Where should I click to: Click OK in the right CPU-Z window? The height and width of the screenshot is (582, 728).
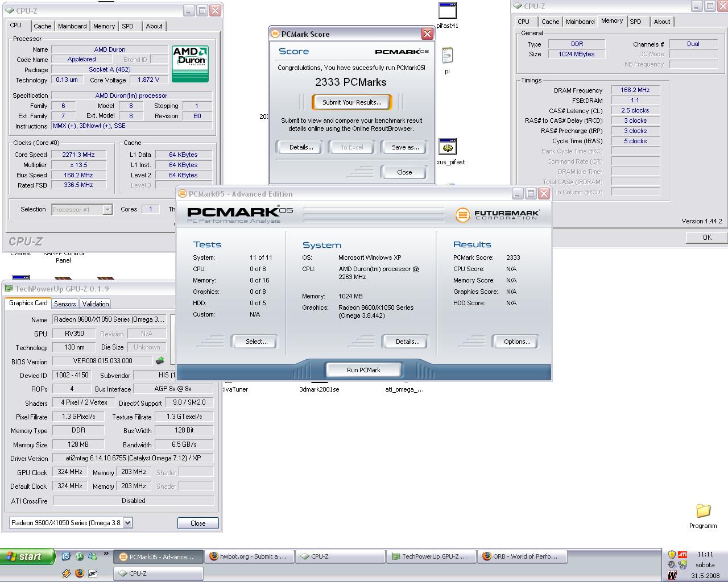coord(707,238)
